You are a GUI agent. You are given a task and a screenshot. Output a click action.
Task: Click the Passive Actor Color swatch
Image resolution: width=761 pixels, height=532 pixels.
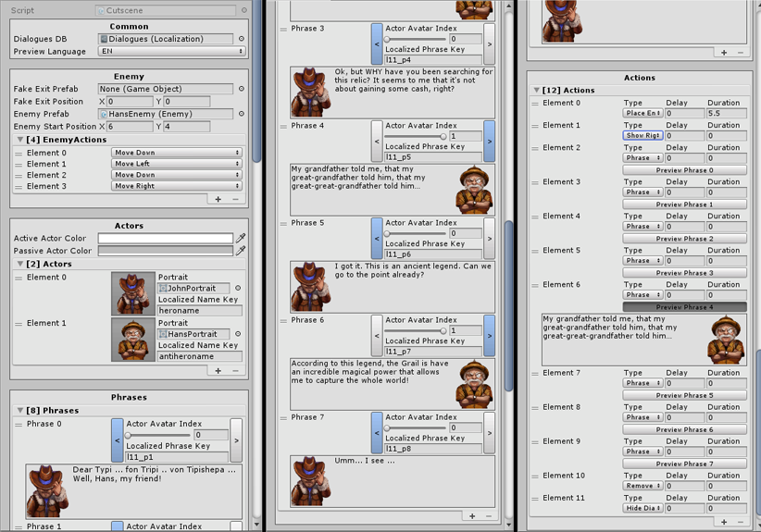(x=166, y=251)
